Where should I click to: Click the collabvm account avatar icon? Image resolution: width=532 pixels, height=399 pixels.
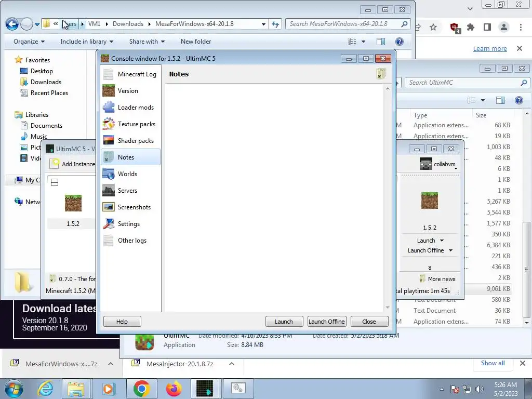(x=426, y=164)
